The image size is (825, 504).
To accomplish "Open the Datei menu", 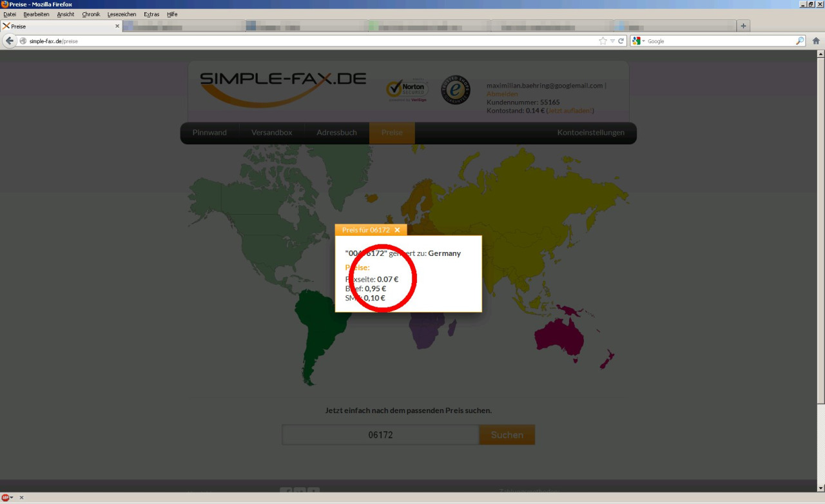I will [10, 14].
